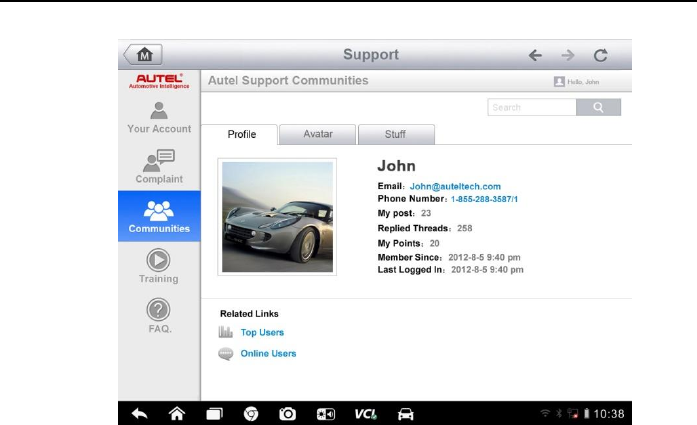Tap the 10:38 clock
697x425 pixels.
[609, 414]
